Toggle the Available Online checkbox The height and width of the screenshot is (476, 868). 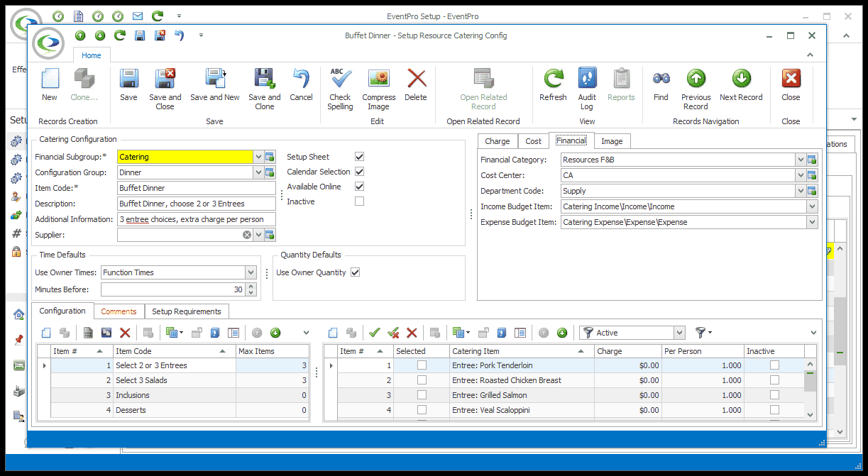pyautogui.click(x=359, y=187)
